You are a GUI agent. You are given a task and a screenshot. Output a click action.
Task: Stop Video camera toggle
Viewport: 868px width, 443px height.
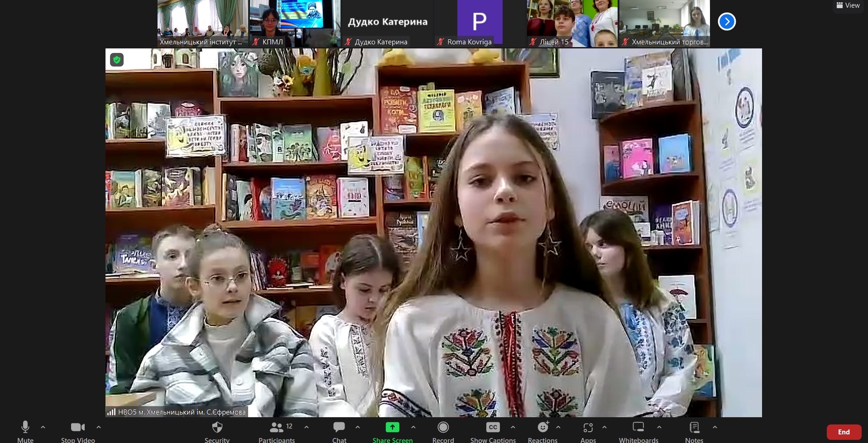(78, 428)
